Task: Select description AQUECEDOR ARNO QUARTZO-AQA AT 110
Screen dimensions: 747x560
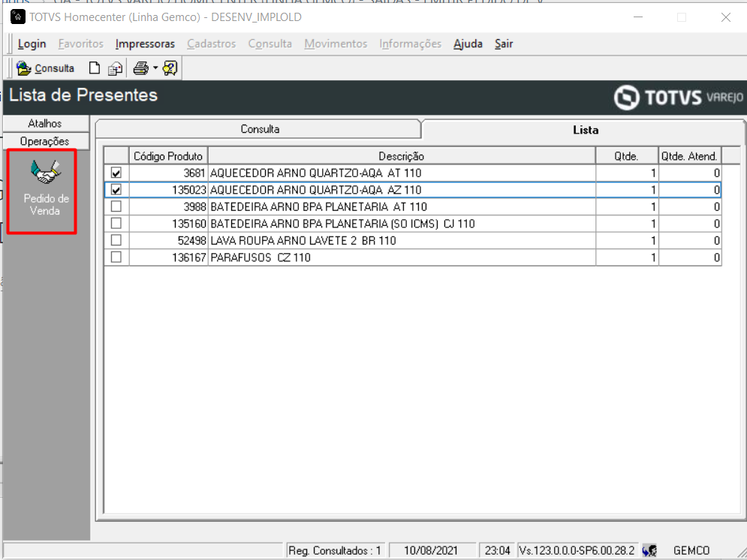Action: pos(316,173)
